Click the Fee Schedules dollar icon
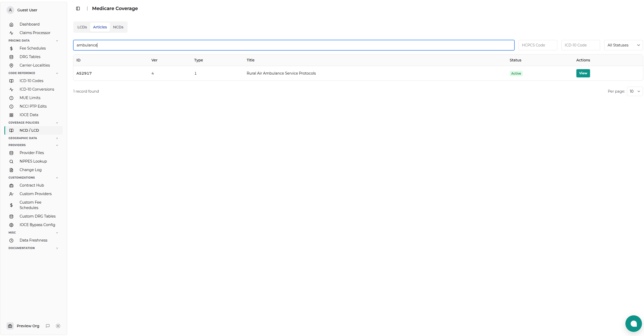The image size is (644, 336). point(11,49)
